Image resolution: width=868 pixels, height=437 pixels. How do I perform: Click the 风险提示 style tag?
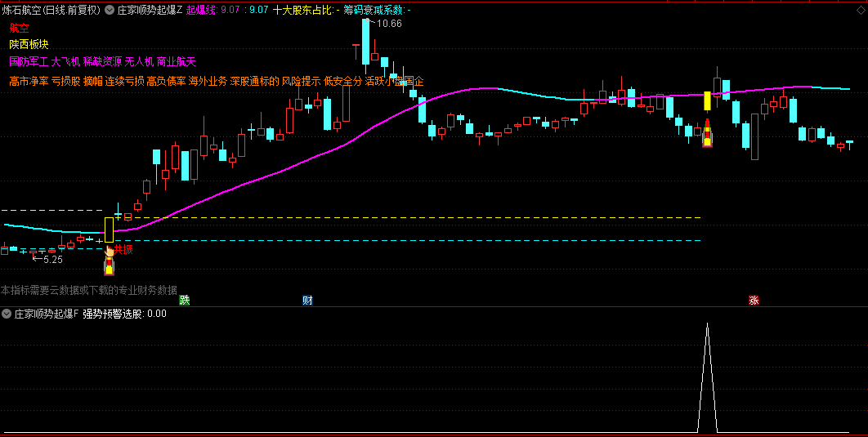301,82
